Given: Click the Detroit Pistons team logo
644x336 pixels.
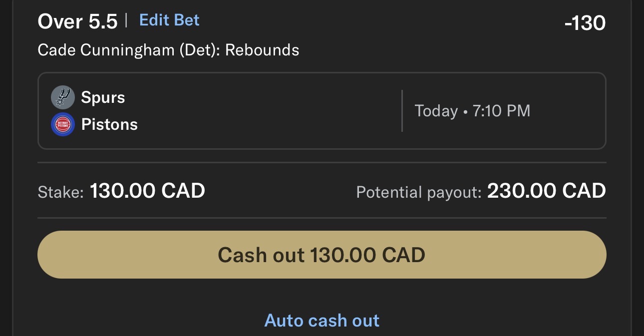Looking at the screenshot, I should (63, 124).
